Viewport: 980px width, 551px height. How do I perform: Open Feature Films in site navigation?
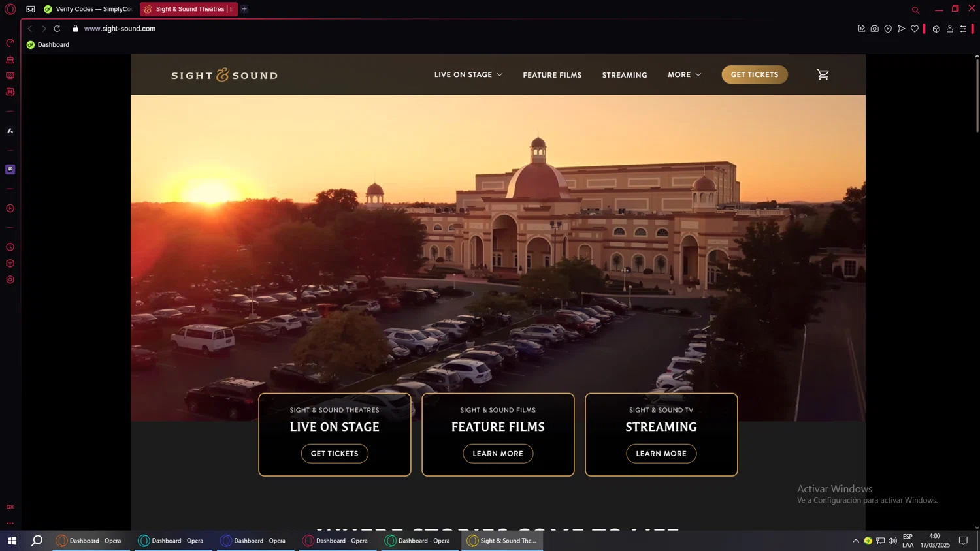click(552, 75)
